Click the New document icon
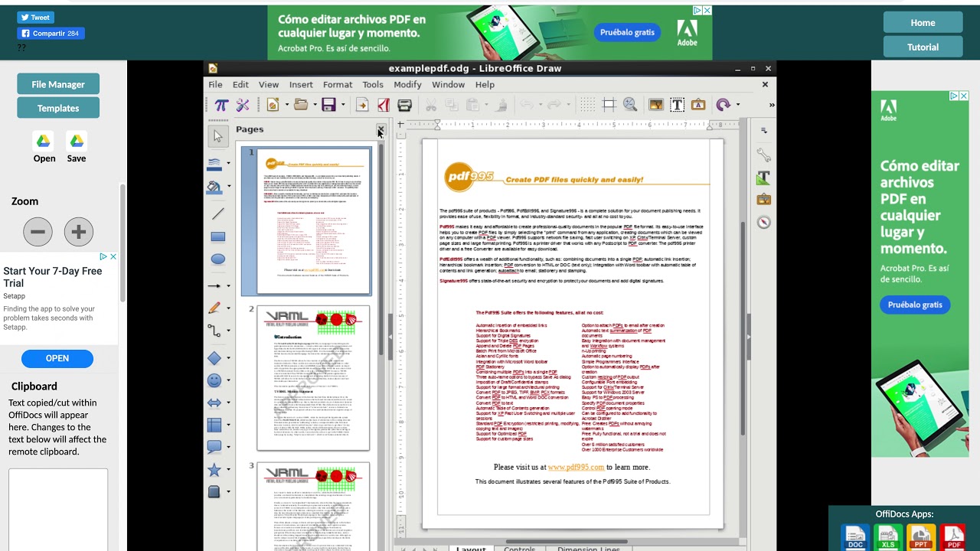Screen dimensions: 980x551 click(x=273, y=105)
